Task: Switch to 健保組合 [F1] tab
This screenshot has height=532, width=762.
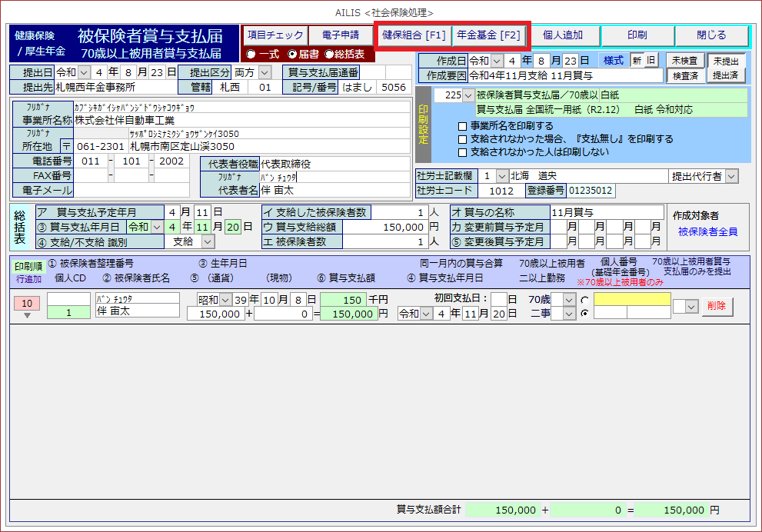Action: (x=414, y=35)
